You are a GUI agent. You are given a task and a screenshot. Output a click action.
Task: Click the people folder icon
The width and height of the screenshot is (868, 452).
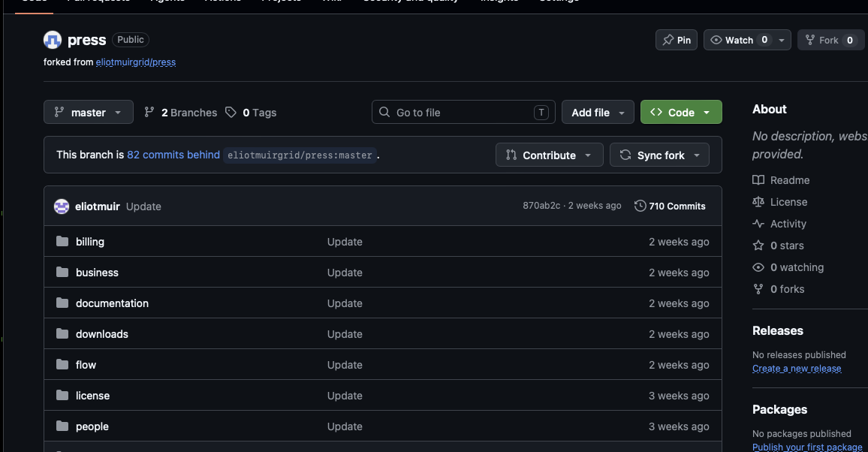pyautogui.click(x=62, y=426)
